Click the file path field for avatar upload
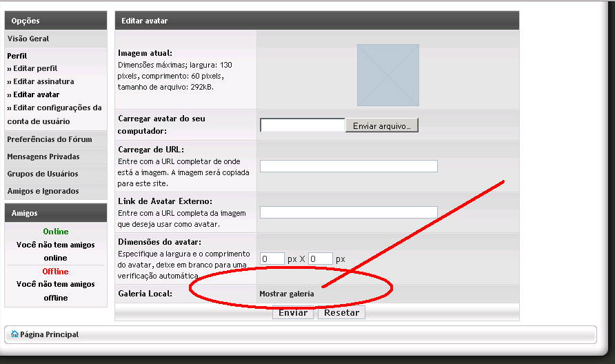 coord(302,125)
